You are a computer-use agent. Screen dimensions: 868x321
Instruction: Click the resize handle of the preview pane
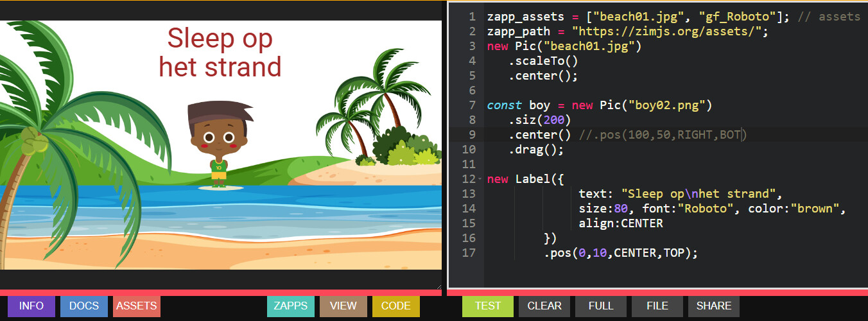coord(438,286)
